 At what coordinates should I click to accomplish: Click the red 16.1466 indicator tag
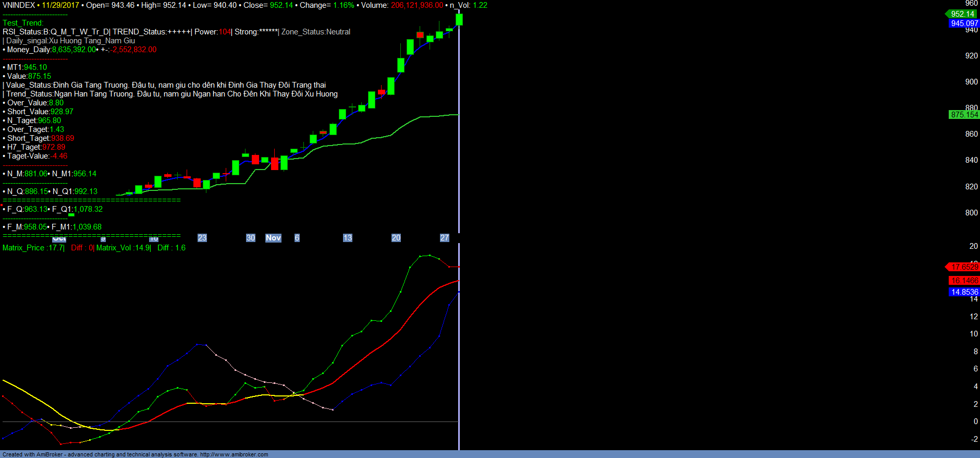coord(964,281)
